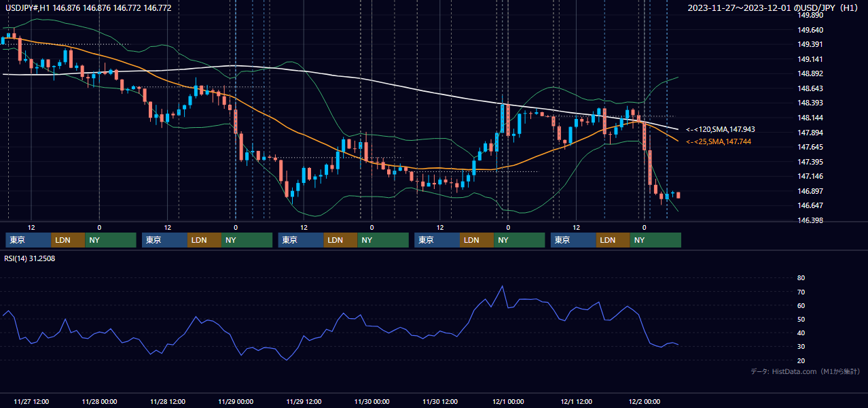Image resolution: width=868 pixels, height=408 pixels.
Task: Click time axis label 11/30 12:00
Action: tap(439, 401)
